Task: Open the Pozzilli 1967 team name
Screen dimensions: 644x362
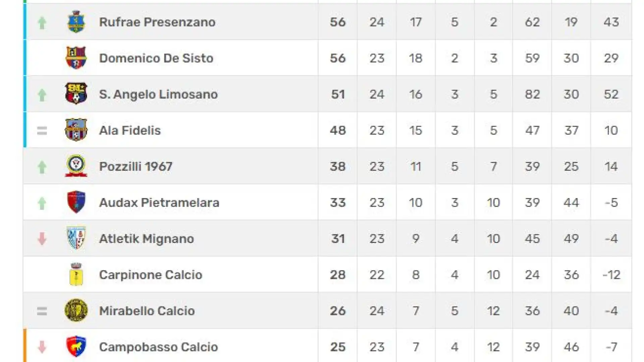Action: coord(136,167)
